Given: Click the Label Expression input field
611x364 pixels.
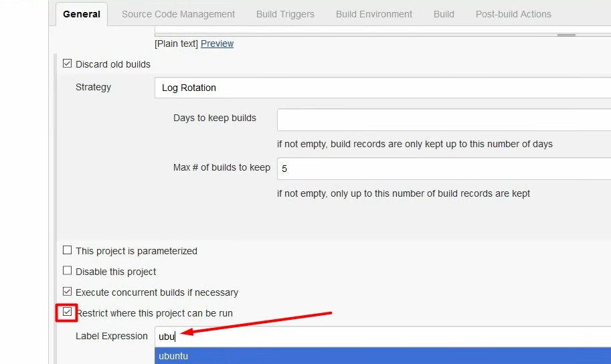Looking at the screenshot, I should click(x=383, y=337).
